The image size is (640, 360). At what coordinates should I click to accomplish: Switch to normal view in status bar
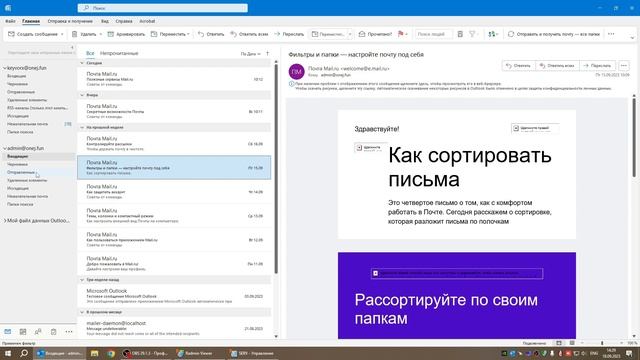pyautogui.click(x=559, y=343)
